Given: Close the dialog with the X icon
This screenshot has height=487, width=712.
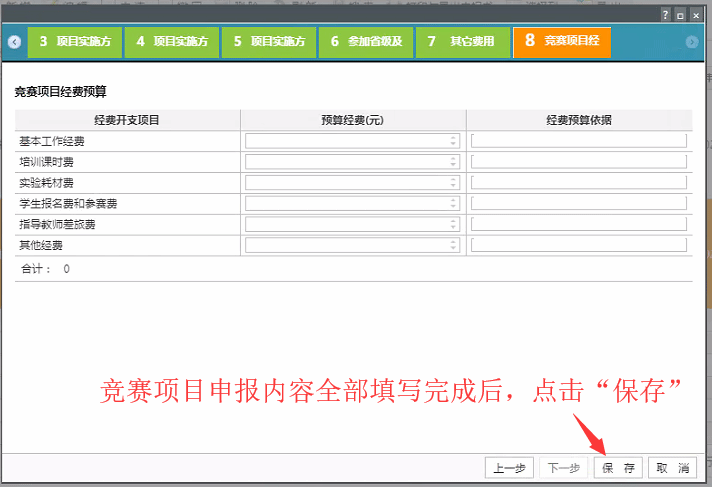Looking at the screenshot, I should point(695,16).
